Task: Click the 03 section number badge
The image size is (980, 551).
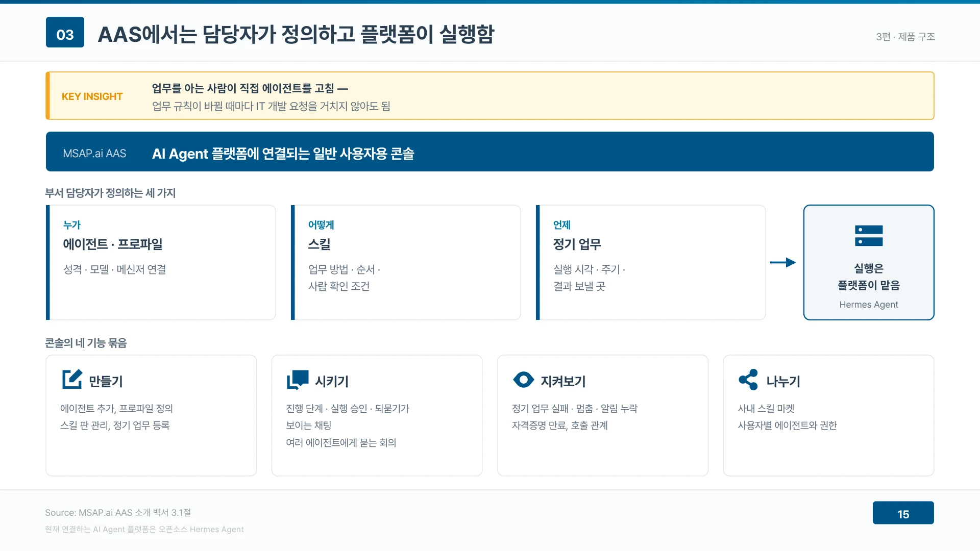Action: [65, 32]
